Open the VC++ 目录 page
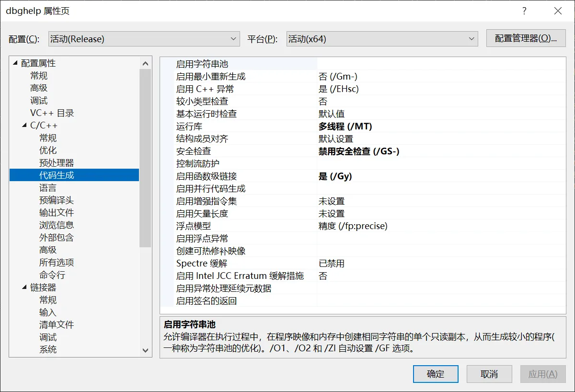This screenshot has height=392, width=575. (x=52, y=113)
